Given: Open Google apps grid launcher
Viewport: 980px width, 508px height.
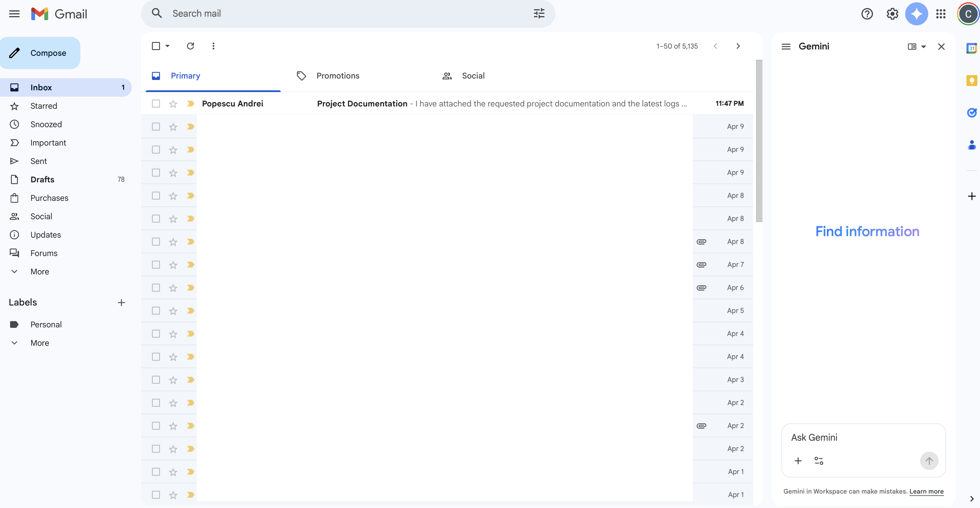Looking at the screenshot, I should point(940,14).
